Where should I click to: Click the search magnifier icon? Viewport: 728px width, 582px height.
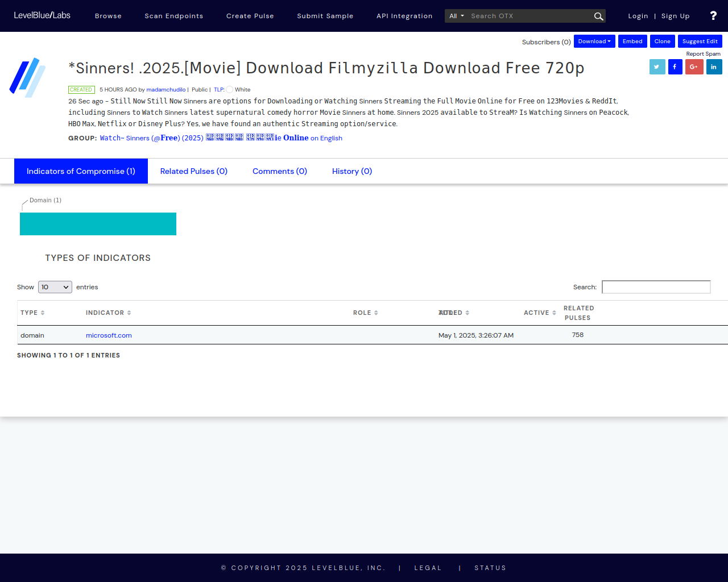click(x=598, y=16)
